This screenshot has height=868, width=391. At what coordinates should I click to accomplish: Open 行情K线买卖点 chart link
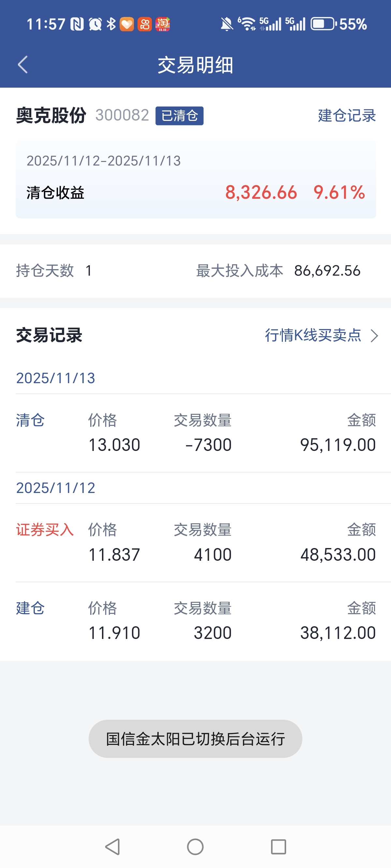point(313,335)
